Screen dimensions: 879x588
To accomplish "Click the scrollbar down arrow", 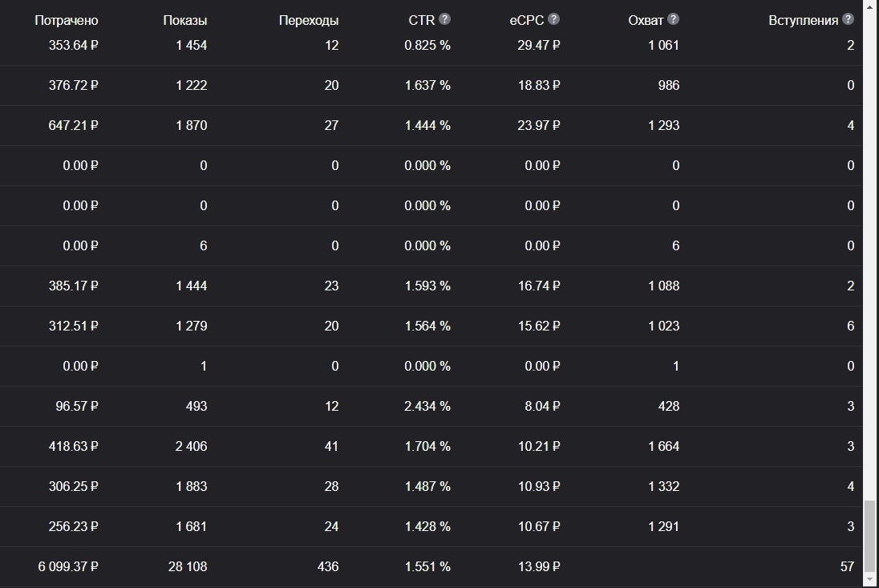I will tap(870, 580).
